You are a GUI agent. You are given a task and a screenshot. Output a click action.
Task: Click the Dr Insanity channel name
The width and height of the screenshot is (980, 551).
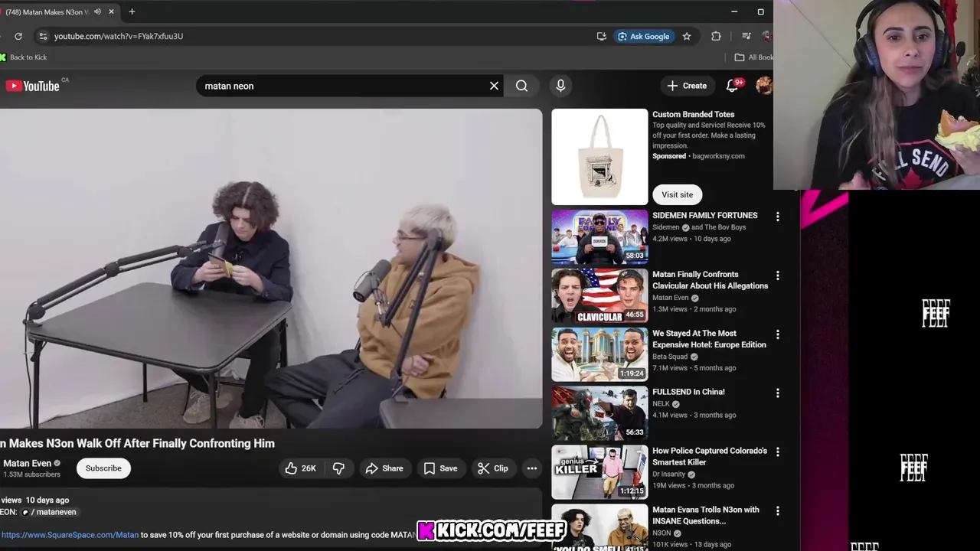[669, 474]
